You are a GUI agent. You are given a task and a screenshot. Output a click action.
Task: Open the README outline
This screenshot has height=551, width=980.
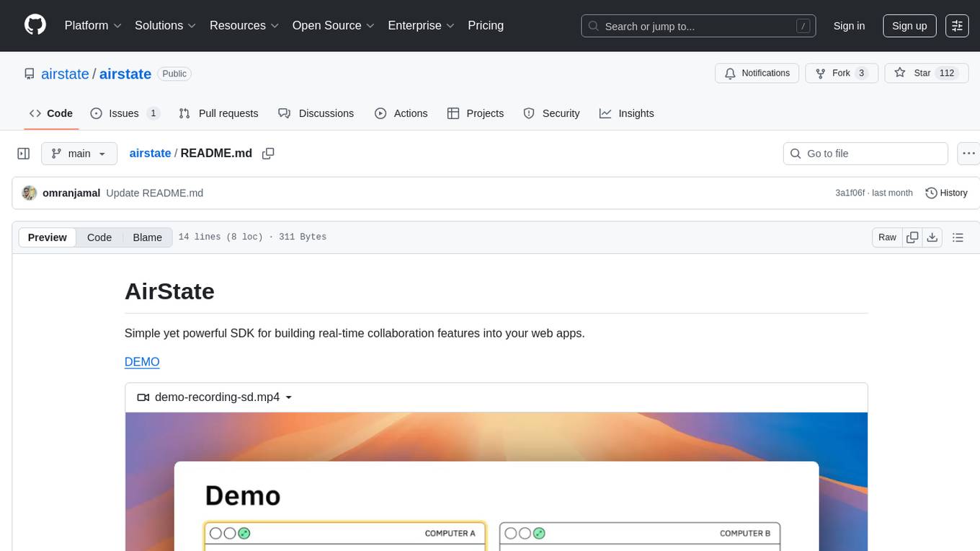(958, 237)
